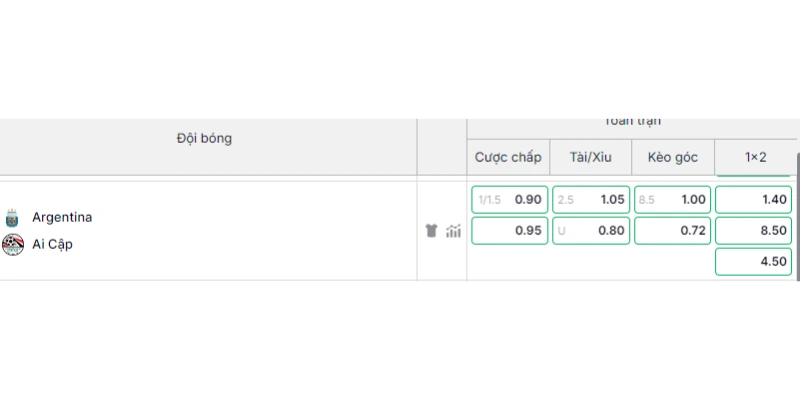Click the Egypt team crest icon
The width and height of the screenshot is (800, 400).
point(13,244)
